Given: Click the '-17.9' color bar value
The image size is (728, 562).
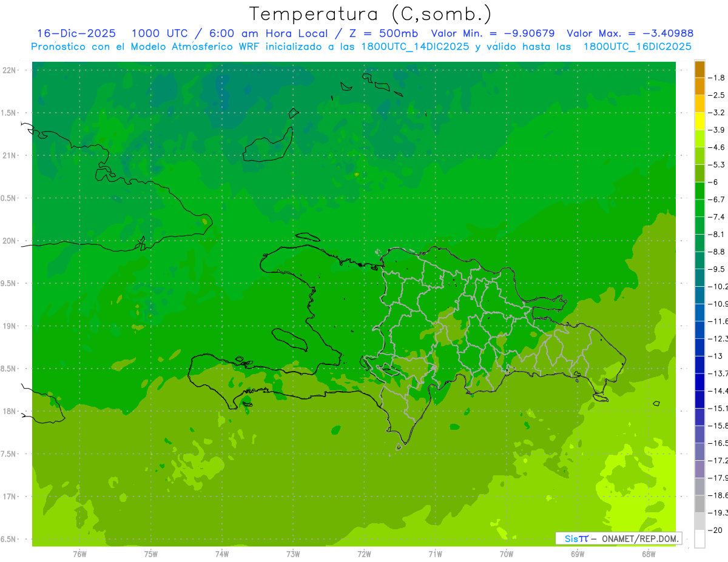Looking at the screenshot, I should [718, 478].
